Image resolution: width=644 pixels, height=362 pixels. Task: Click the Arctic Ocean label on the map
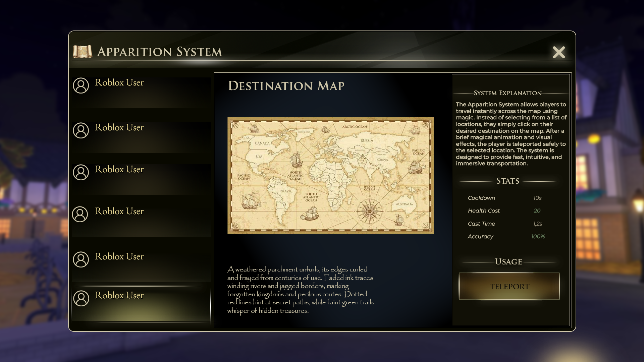(355, 127)
